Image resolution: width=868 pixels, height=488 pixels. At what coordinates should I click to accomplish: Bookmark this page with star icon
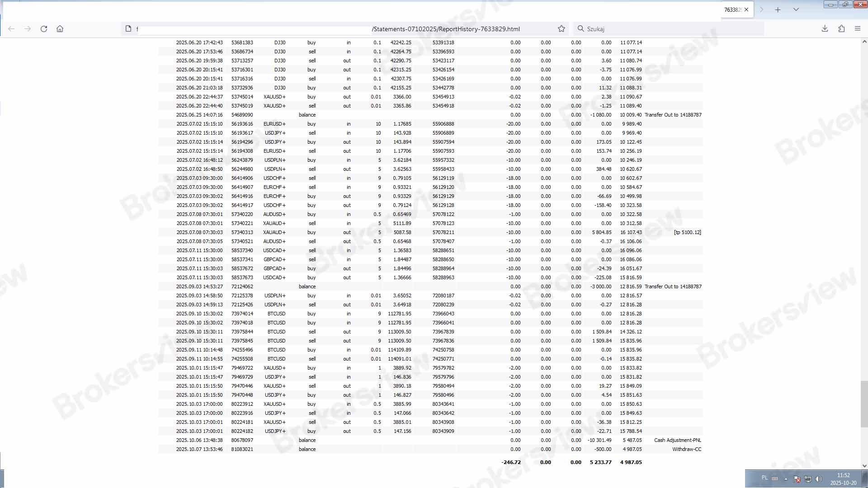point(561,29)
